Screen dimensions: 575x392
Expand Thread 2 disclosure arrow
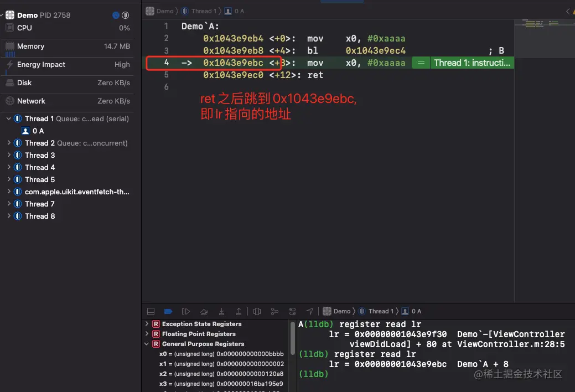[x=9, y=143]
